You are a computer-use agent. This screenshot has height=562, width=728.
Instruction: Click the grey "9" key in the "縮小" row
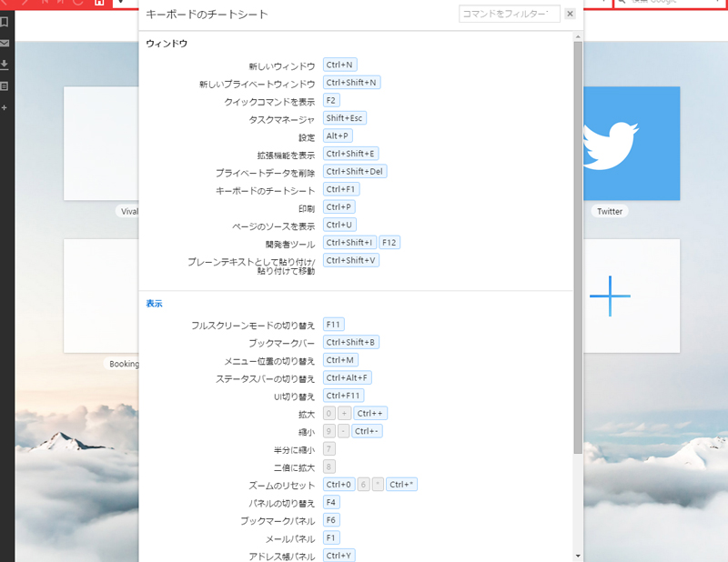329,432
